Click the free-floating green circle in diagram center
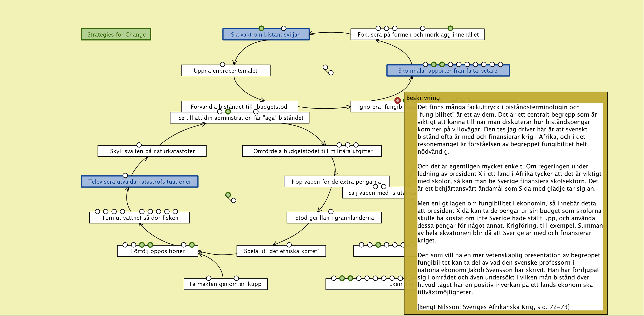 [228, 195]
